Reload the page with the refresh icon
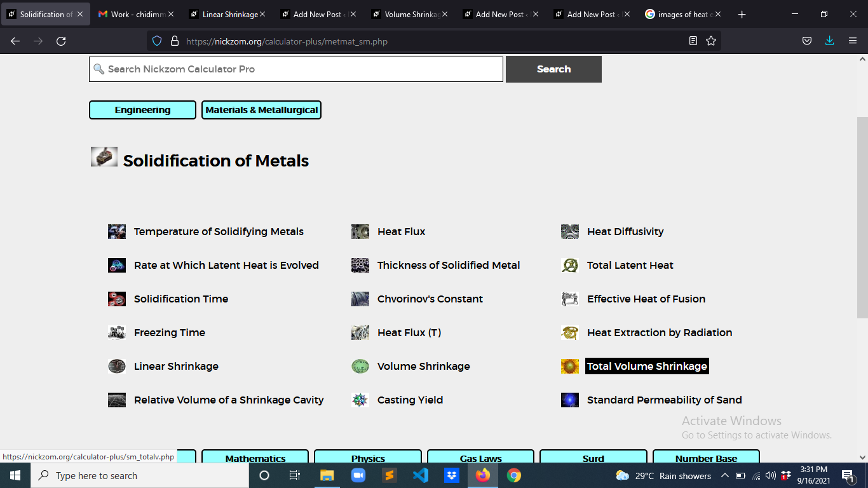 click(61, 41)
